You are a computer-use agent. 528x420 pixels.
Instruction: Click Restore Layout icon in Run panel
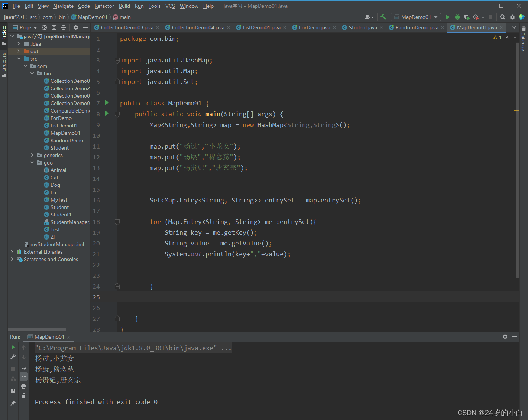(x=13, y=391)
